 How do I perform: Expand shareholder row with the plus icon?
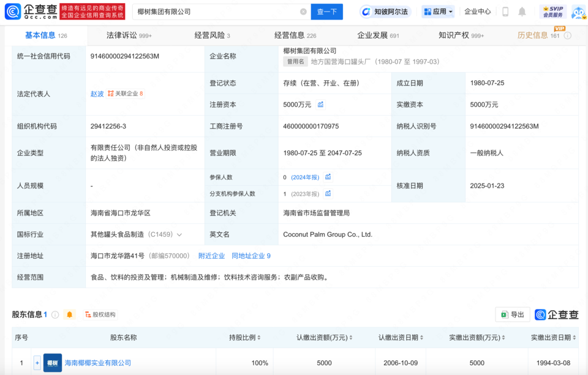click(37, 363)
